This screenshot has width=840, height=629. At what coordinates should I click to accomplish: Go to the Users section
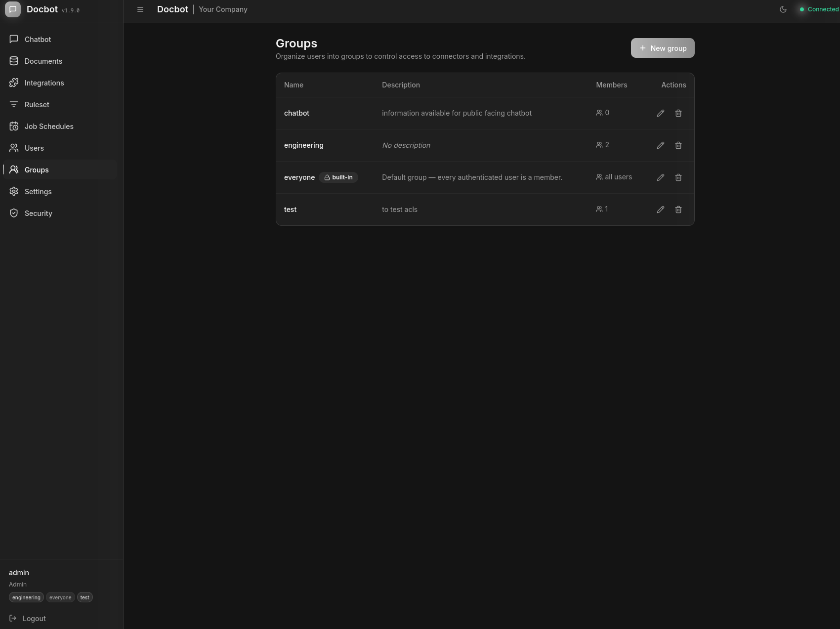(59, 148)
